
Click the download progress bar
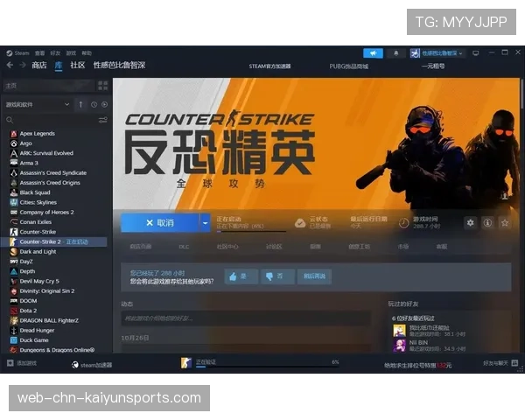pos(267,367)
